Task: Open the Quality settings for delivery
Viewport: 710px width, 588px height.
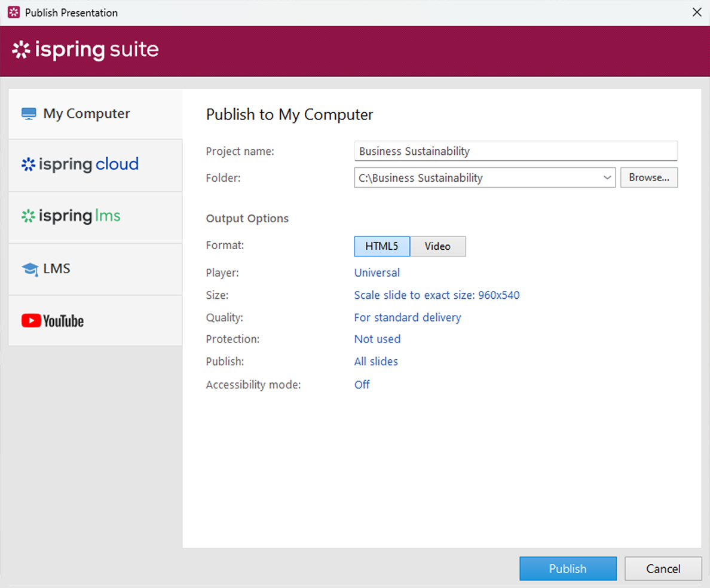Action: click(x=408, y=317)
